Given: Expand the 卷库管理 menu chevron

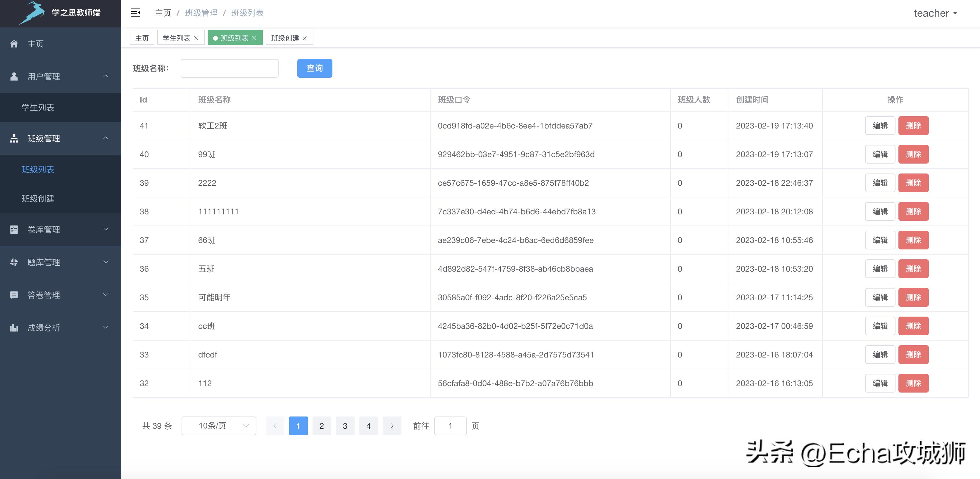Looking at the screenshot, I should [106, 229].
